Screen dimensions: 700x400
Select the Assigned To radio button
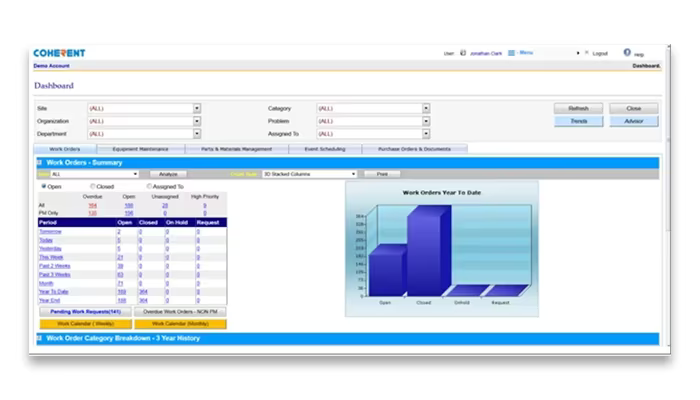[149, 186]
